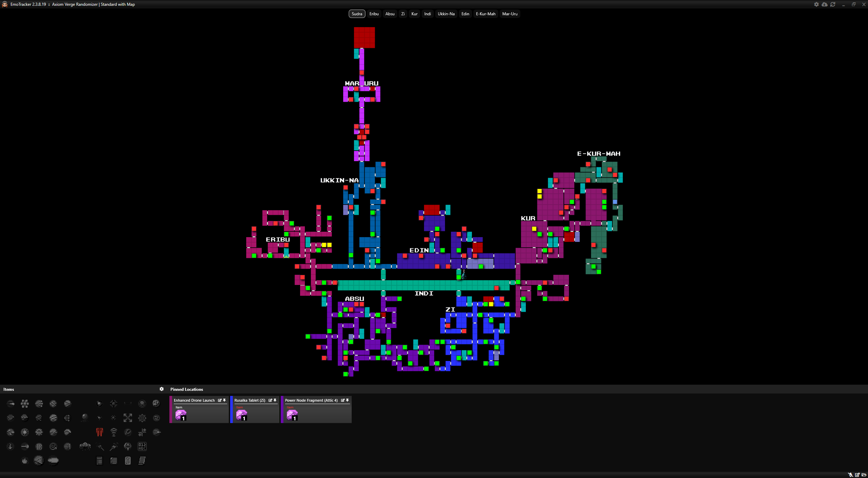Viewport: 868px width, 478px height.
Task: Toggle the leaf-shaped item icon
Action: click(128, 446)
